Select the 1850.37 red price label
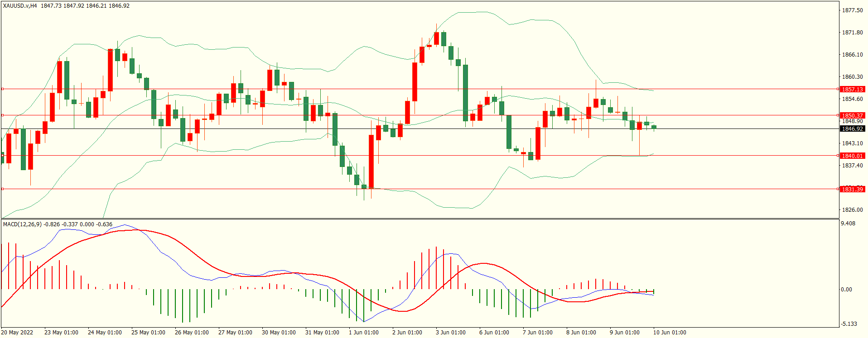Viewport: 868px width, 338px height. click(852, 115)
